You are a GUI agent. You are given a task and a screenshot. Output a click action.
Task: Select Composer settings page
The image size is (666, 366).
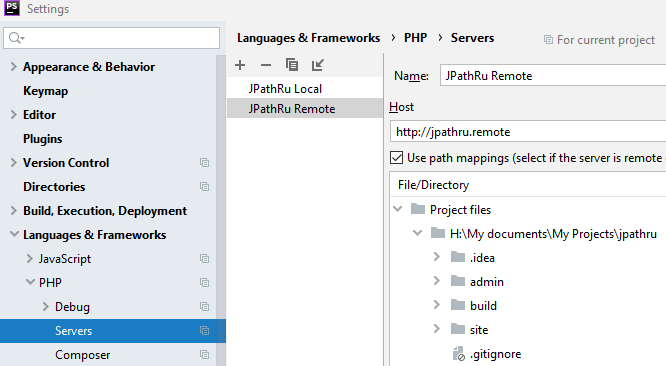point(82,355)
